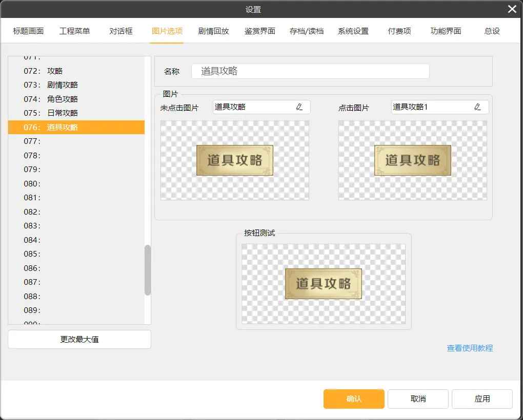Go to the 对话框 tab
This screenshot has height=420, width=523.
pos(121,31)
